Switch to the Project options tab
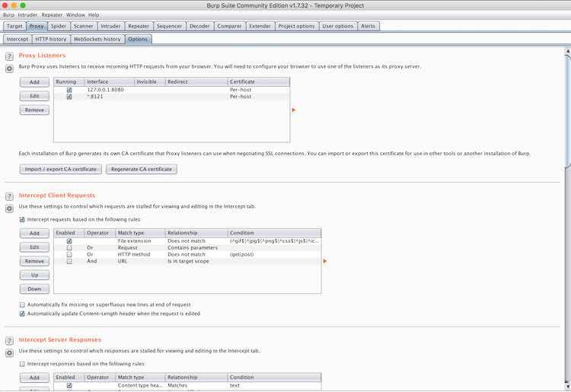The width and height of the screenshot is (571, 392). 296,26
